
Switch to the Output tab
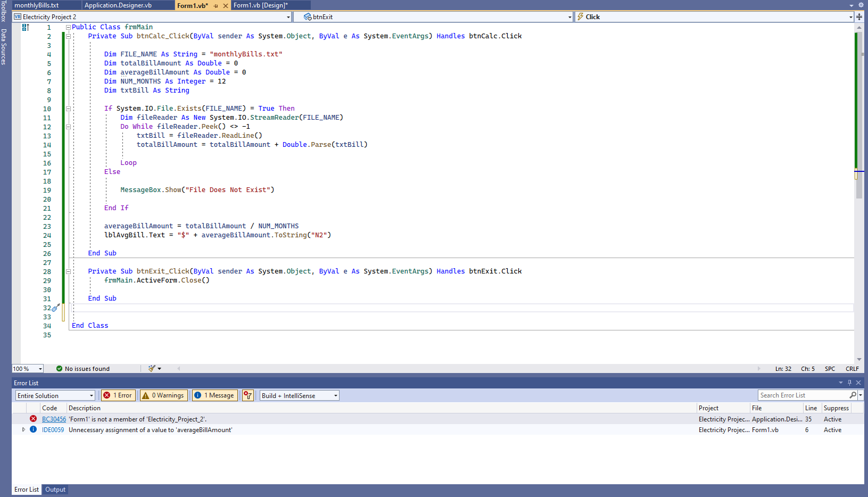[x=55, y=490]
